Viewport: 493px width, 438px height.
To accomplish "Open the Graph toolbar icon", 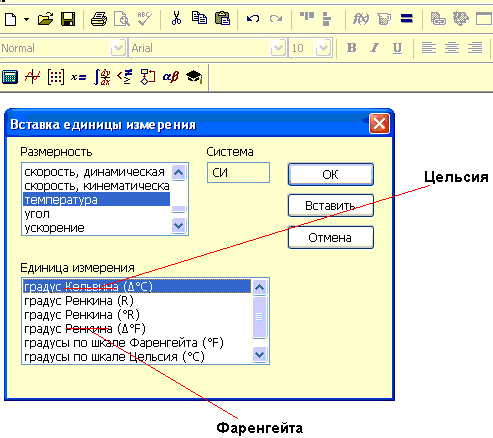I will tap(33, 77).
